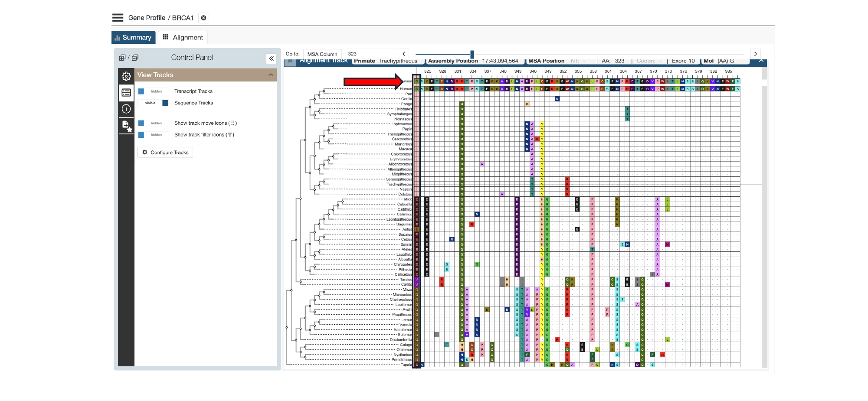Click the tree node joining Human and Pan
The height and width of the screenshot is (401, 868).
pyautogui.click(x=324, y=91)
